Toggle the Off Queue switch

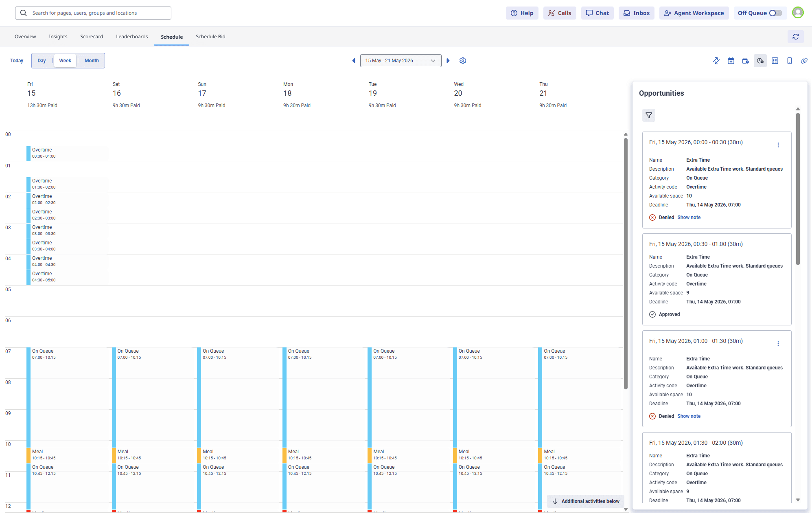coord(775,13)
